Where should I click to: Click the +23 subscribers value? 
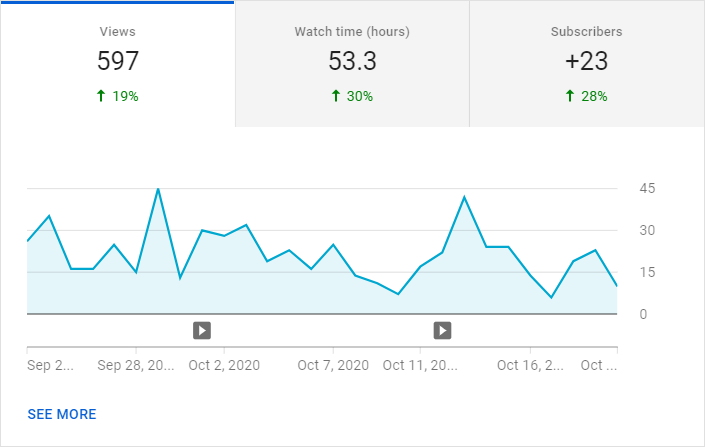[x=587, y=61]
